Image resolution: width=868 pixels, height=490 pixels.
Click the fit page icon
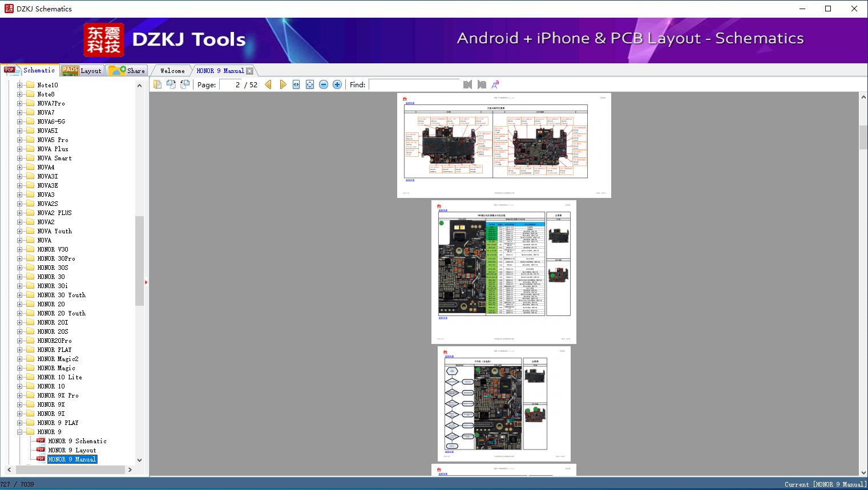pos(310,84)
